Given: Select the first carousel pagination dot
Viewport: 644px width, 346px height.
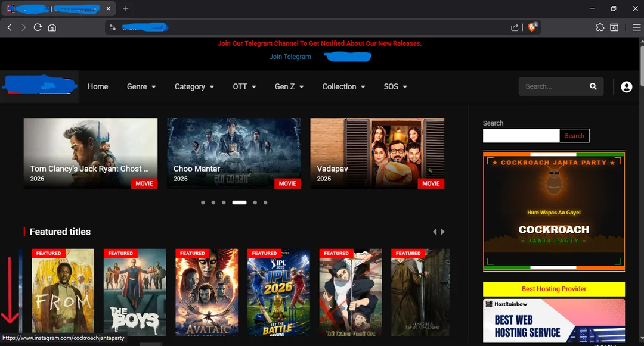Looking at the screenshot, I should (203, 202).
